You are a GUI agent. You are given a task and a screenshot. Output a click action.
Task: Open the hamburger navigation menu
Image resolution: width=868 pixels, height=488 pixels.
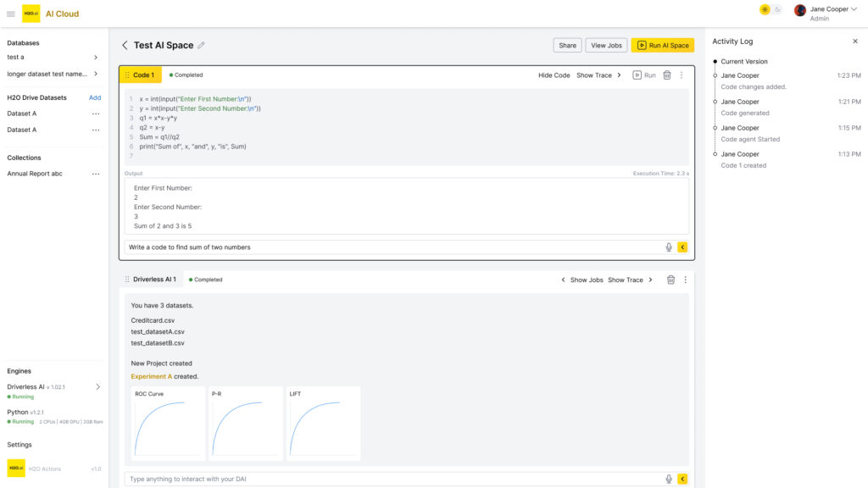pyautogui.click(x=11, y=14)
